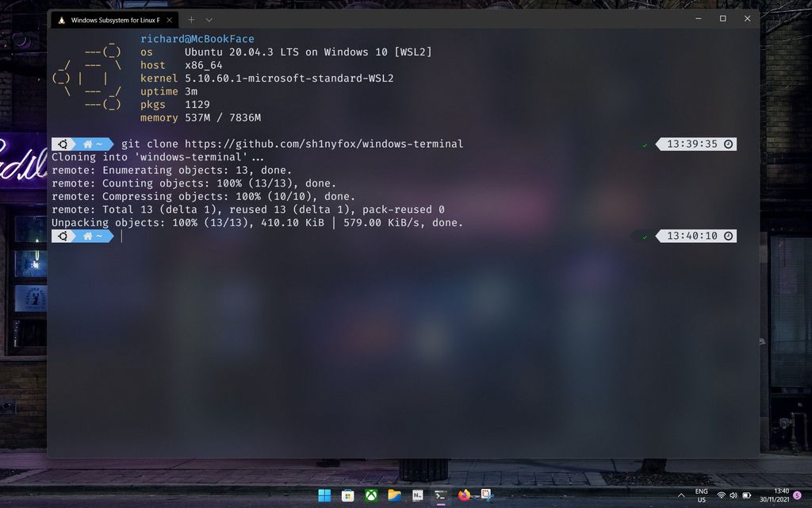Image resolution: width=812 pixels, height=508 pixels.
Task: Toggle the battery status flyout
Action: (745, 495)
